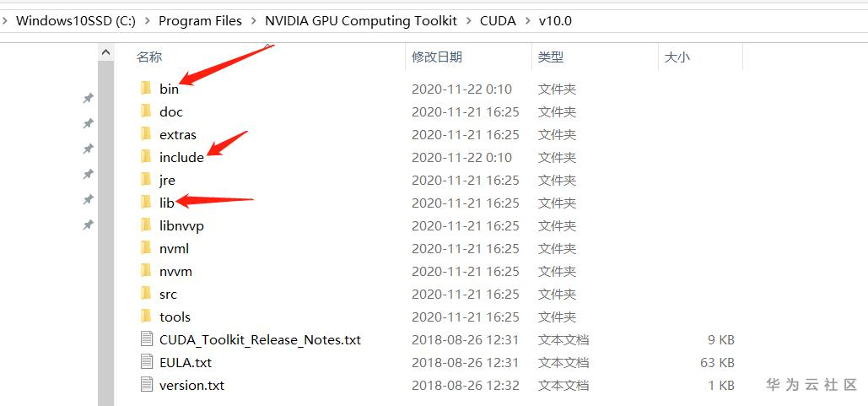Click the EULA.txt file icon
The width and height of the screenshot is (868, 406).
click(x=147, y=362)
